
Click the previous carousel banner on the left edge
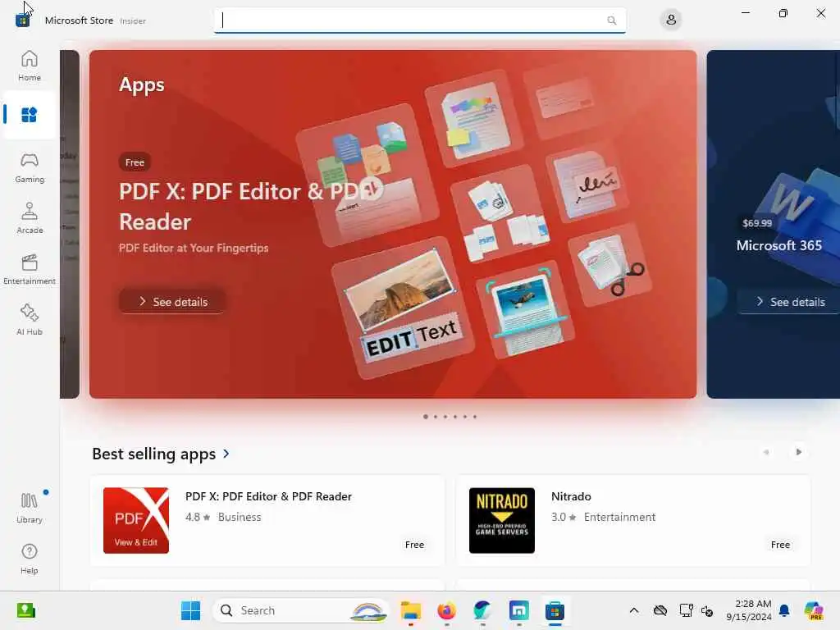coord(70,224)
